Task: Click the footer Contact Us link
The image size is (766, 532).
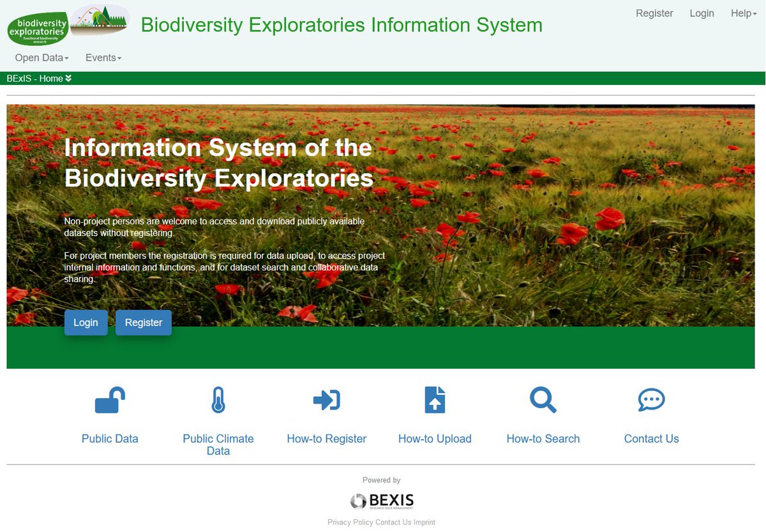Action: coord(393,522)
